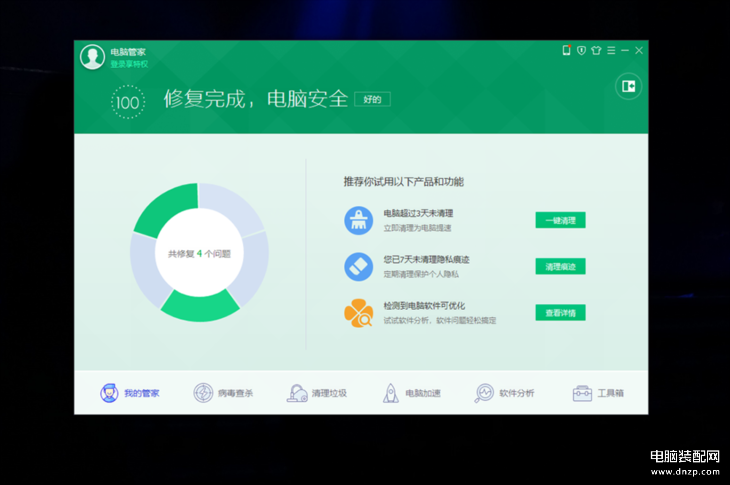Click the blue broom cleanup icon
The height and width of the screenshot is (485, 730).
tap(358, 221)
